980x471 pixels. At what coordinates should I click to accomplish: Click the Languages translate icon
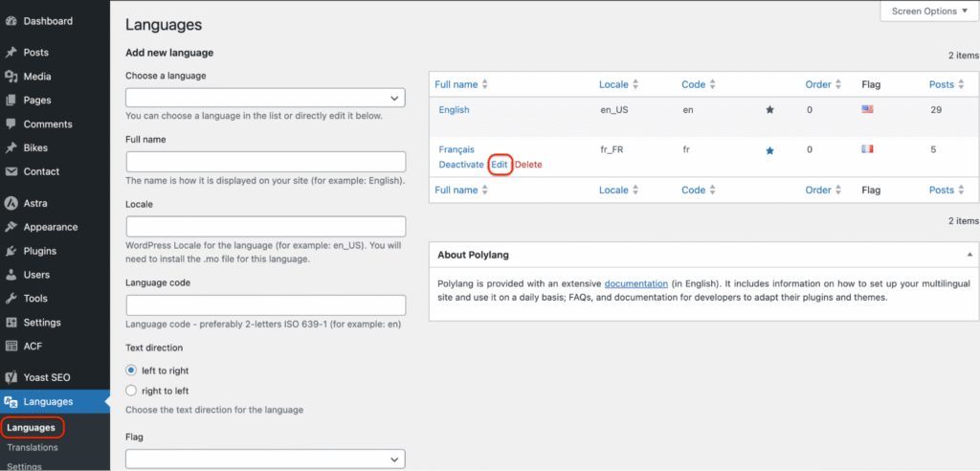(11, 401)
